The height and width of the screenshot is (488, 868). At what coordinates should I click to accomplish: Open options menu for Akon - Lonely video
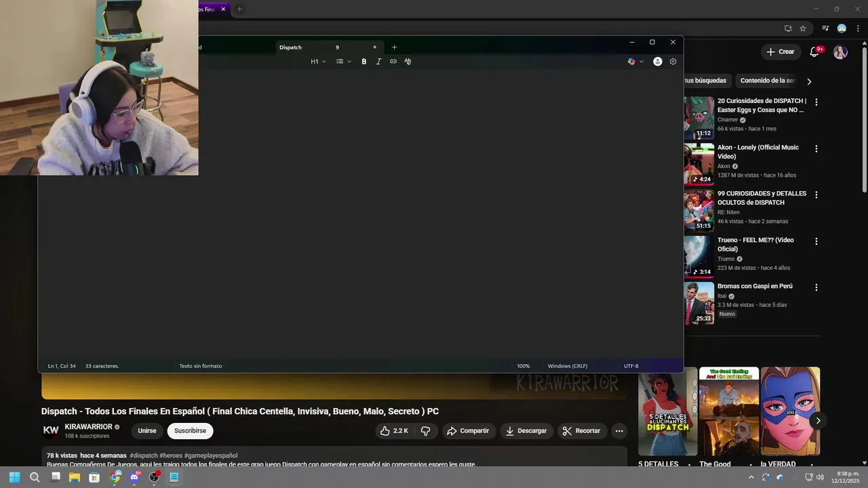[x=816, y=148]
